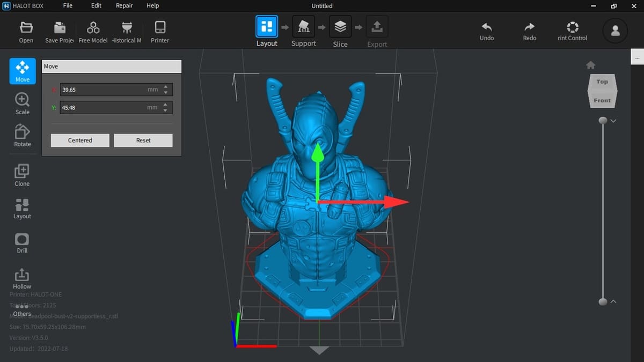Open the File menu

(68, 5)
